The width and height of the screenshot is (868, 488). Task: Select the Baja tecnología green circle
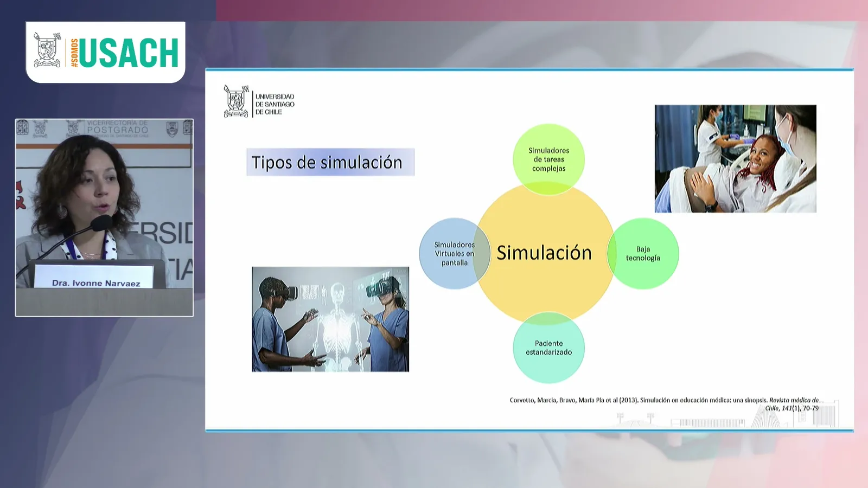[x=643, y=254]
